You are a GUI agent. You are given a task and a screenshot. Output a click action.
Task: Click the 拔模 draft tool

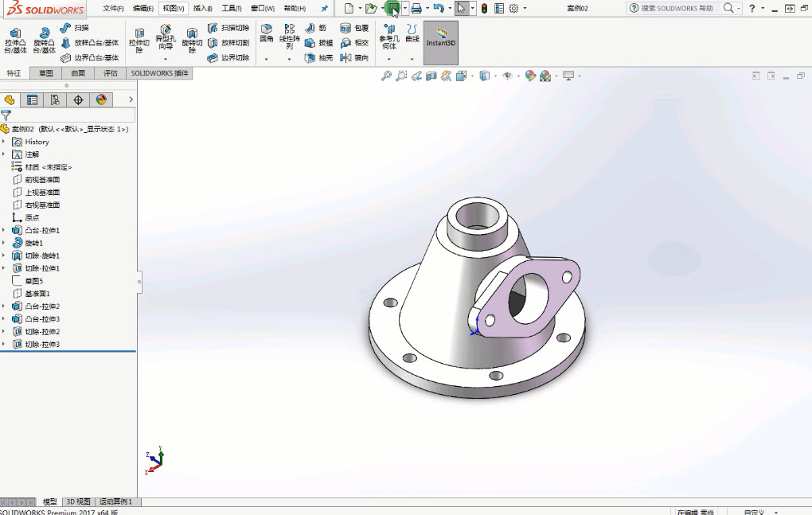(x=318, y=43)
